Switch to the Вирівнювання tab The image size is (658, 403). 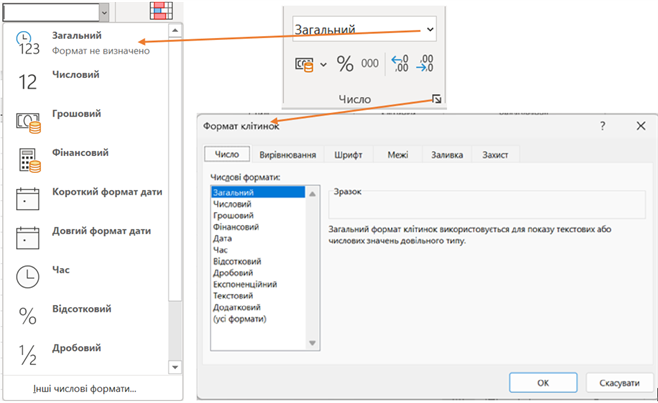[288, 155]
